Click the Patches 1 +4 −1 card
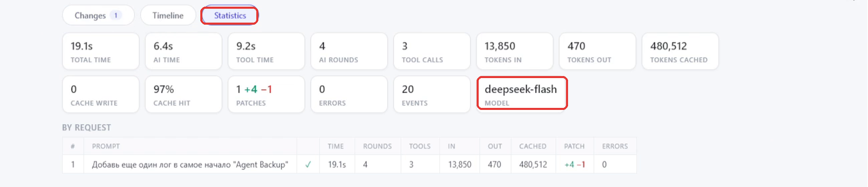The height and width of the screenshot is (187, 868). click(x=266, y=95)
